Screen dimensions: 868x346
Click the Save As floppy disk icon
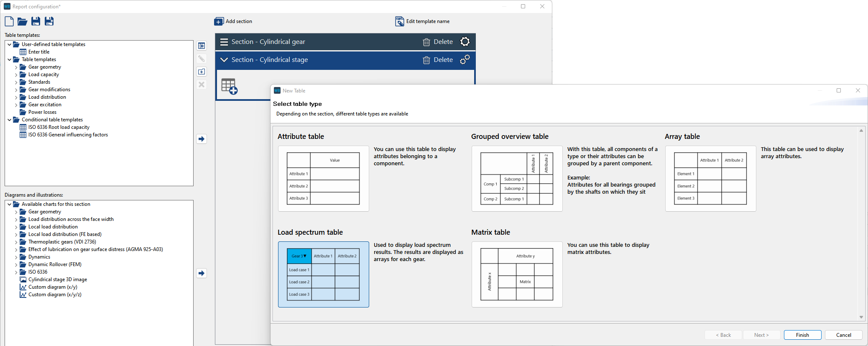49,21
